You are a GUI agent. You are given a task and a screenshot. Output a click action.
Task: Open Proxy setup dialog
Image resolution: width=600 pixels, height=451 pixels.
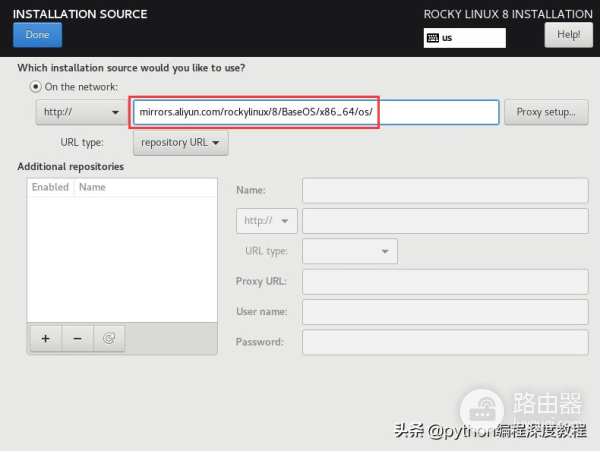tap(545, 112)
